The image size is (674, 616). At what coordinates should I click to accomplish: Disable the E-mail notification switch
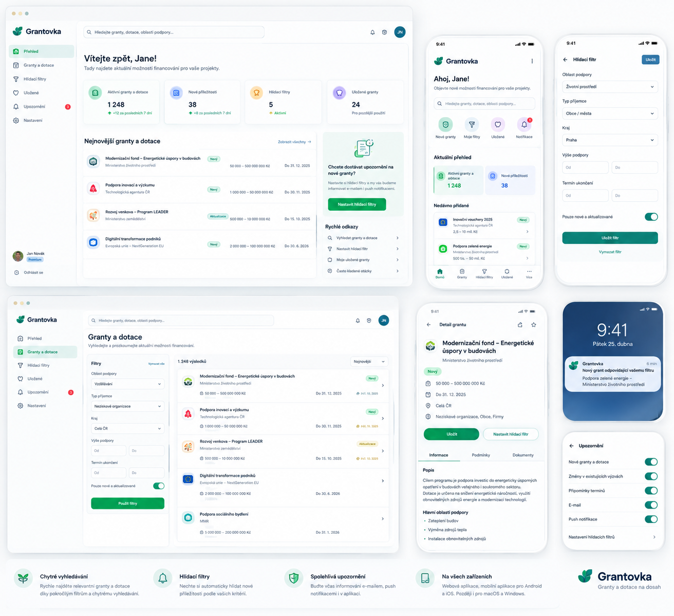(x=651, y=505)
